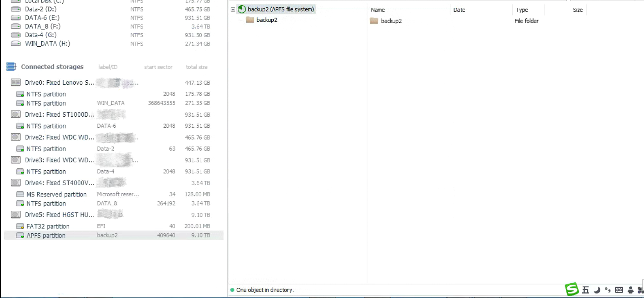Click the APFS file system root icon
This screenshot has height=298, width=644.
pos(242,9)
